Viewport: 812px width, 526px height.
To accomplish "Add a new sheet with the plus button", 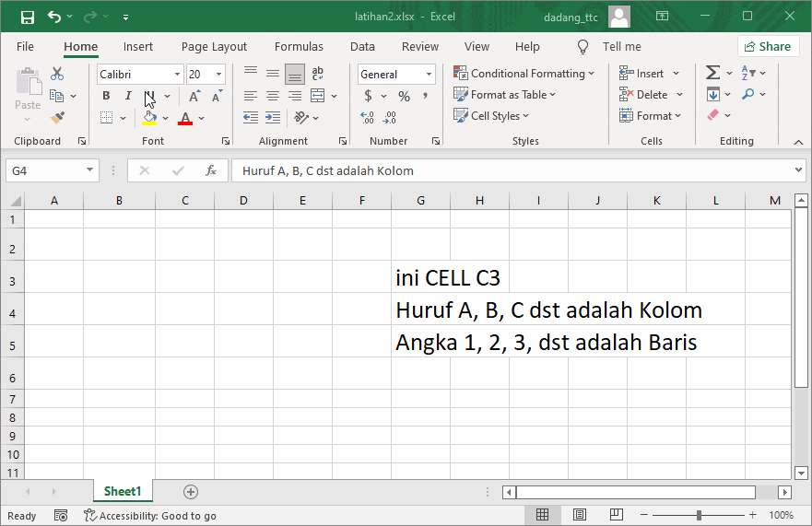I will (191, 492).
